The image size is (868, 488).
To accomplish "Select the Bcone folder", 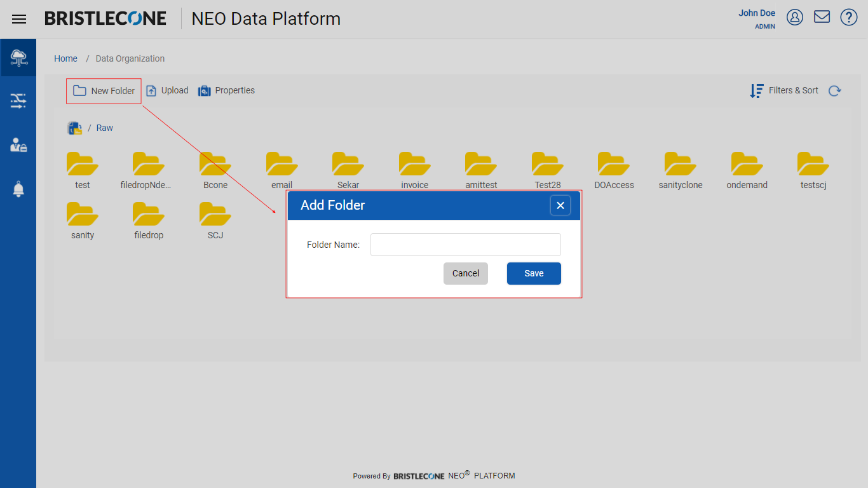I will [x=215, y=171].
